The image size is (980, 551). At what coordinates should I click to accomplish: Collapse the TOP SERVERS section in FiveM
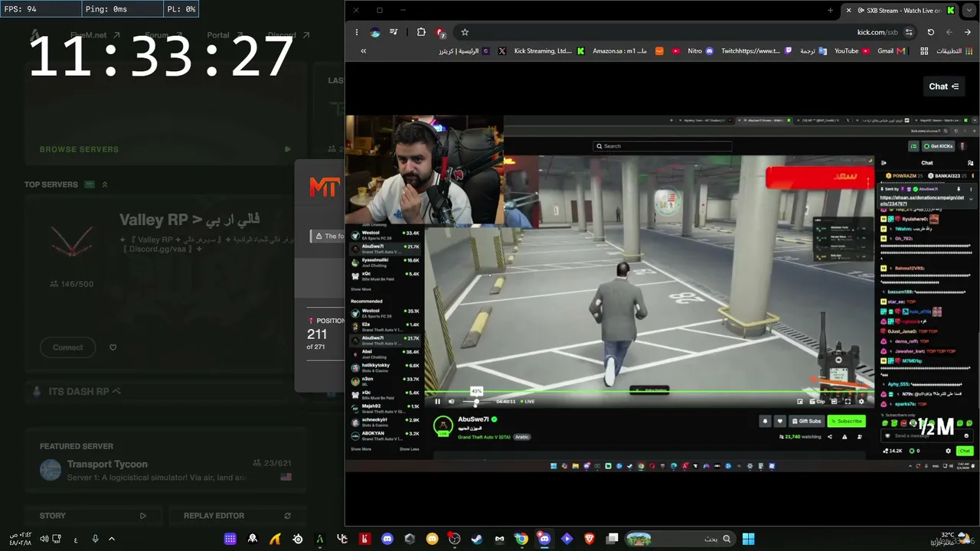[105, 184]
